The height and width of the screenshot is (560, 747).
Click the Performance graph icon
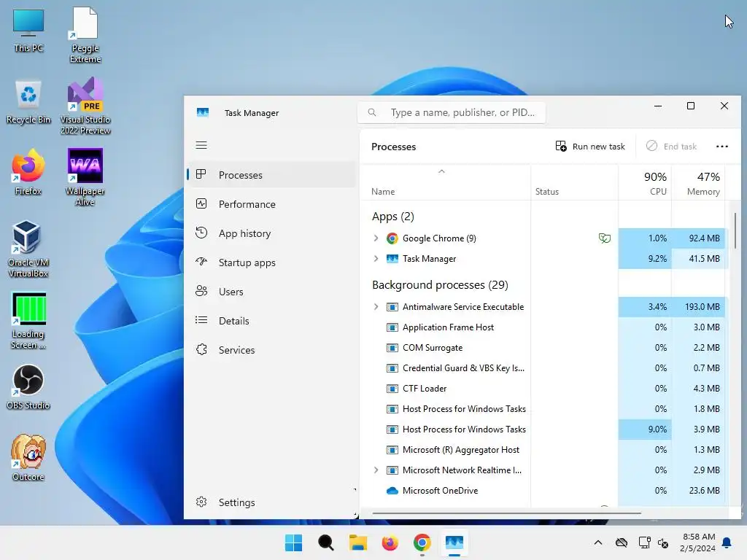coord(201,204)
